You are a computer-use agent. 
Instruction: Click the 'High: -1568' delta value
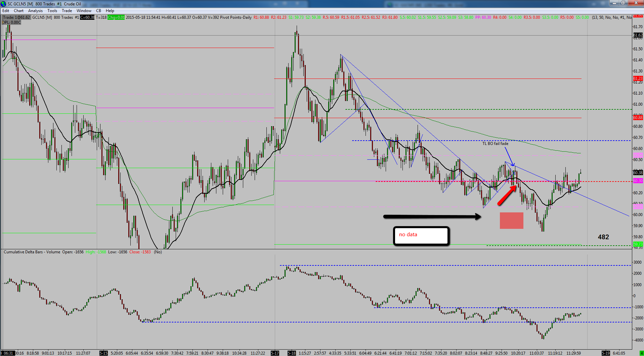pyautogui.click(x=96, y=252)
